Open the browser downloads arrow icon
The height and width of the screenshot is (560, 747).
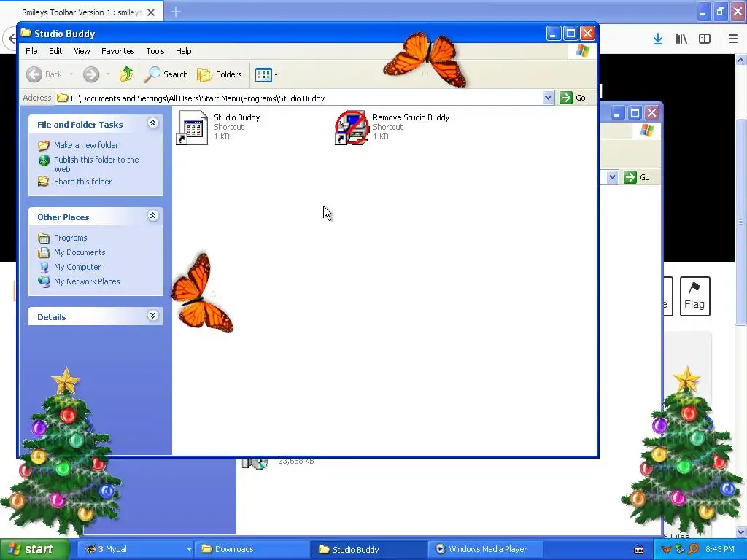658,39
